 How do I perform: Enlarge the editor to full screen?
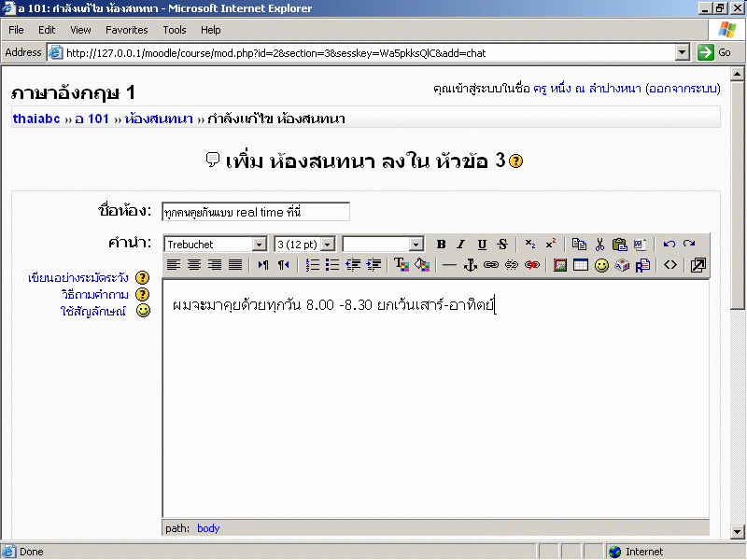coord(698,265)
